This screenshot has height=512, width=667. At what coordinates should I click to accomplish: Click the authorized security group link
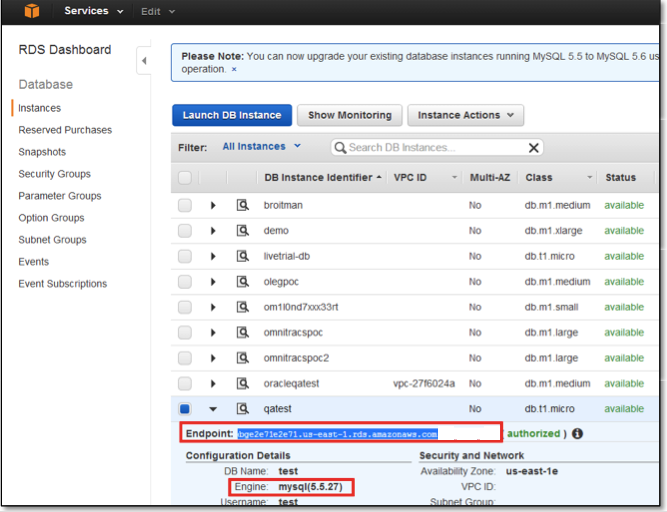pyautogui.click(x=533, y=433)
